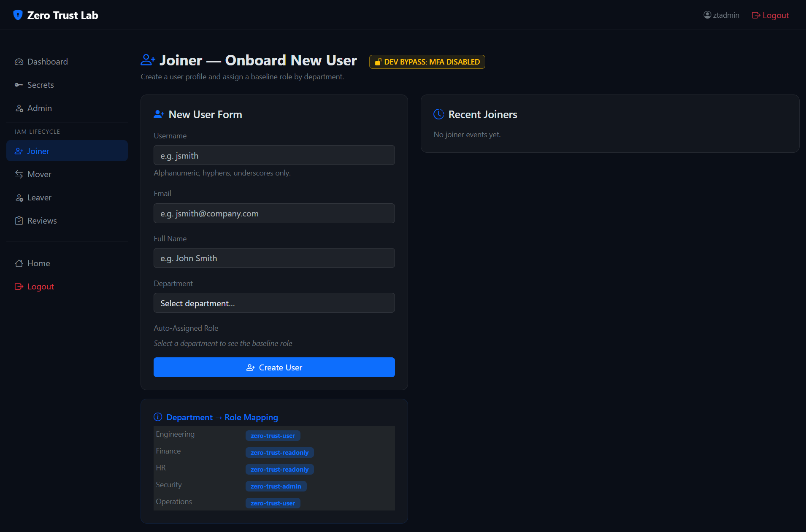Click the Recent Joiners clock icon
The image size is (806, 532).
pyautogui.click(x=439, y=114)
